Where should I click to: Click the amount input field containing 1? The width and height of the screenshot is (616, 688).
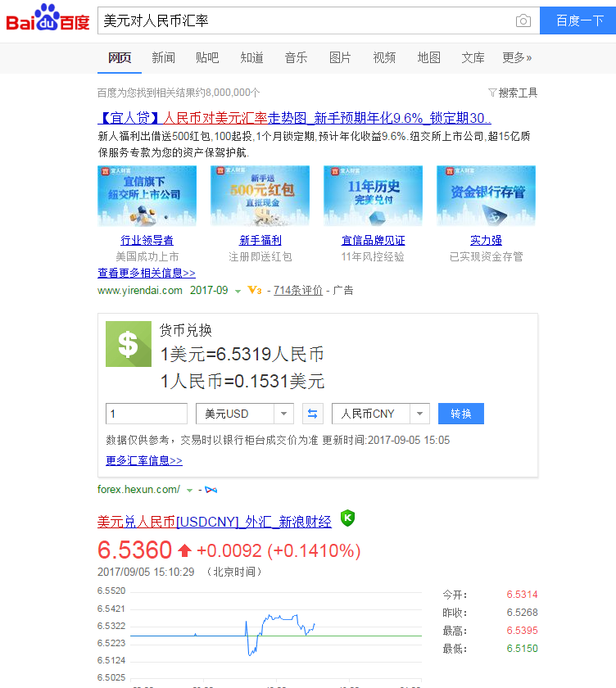tap(147, 414)
